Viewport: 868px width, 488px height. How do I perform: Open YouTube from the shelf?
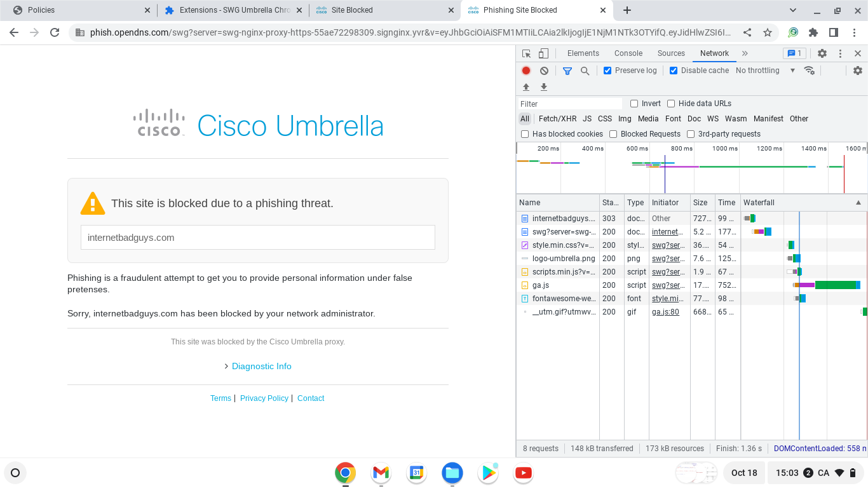(523, 473)
